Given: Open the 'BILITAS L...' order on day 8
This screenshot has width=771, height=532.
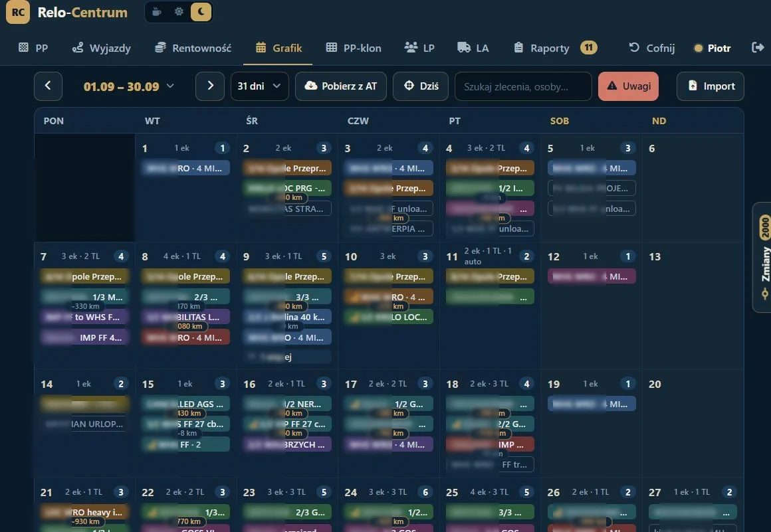Looking at the screenshot, I should pos(185,317).
